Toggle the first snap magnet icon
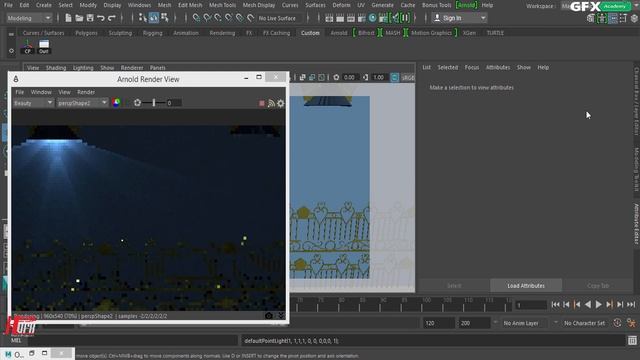Screen dimensions: 640x360 click(x=196, y=18)
